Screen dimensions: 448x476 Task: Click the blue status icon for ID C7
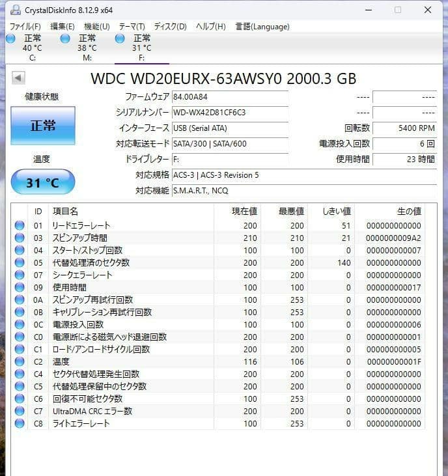pos(20,412)
